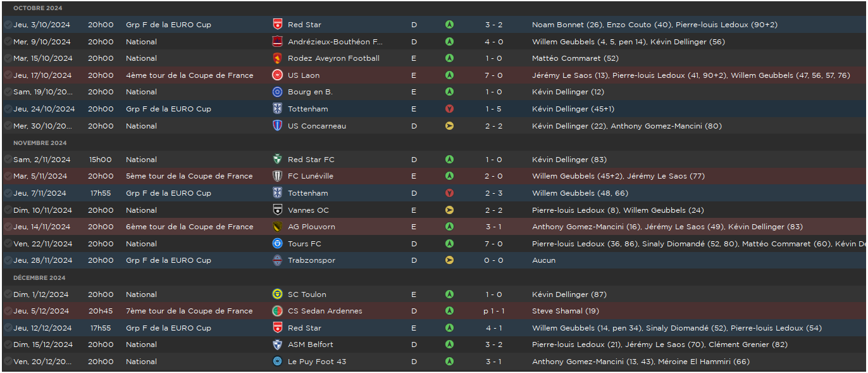Click the SC Toulon club badge

coord(277,294)
